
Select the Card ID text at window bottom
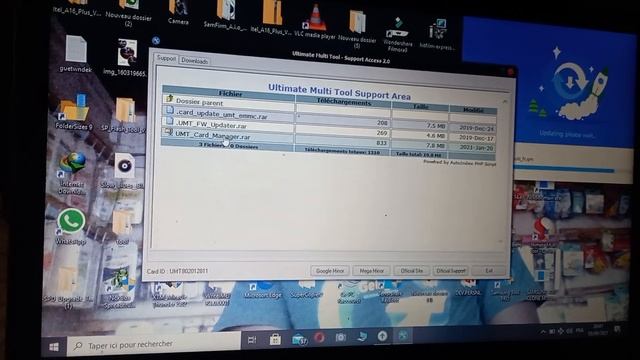click(x=177, y=271)
